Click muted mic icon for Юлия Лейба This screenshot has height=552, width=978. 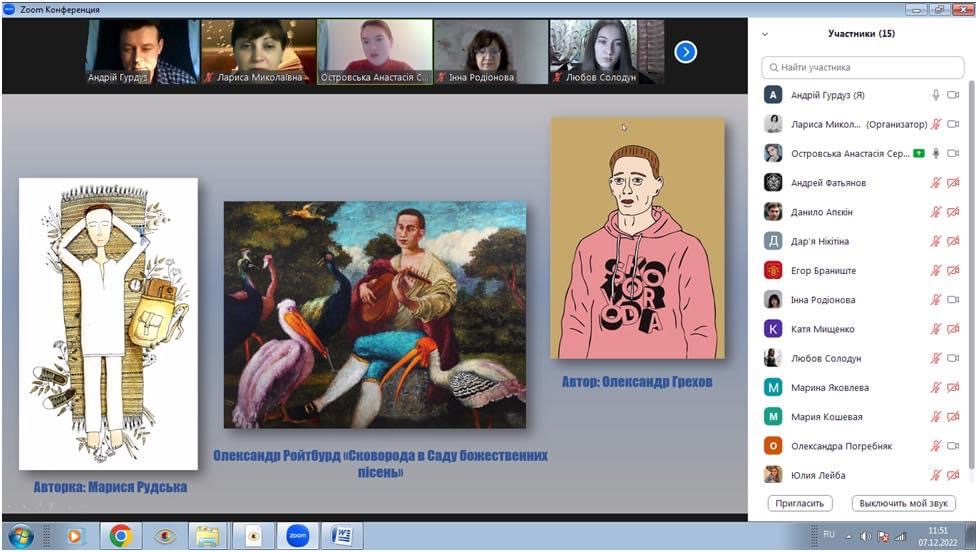(936, 475)
